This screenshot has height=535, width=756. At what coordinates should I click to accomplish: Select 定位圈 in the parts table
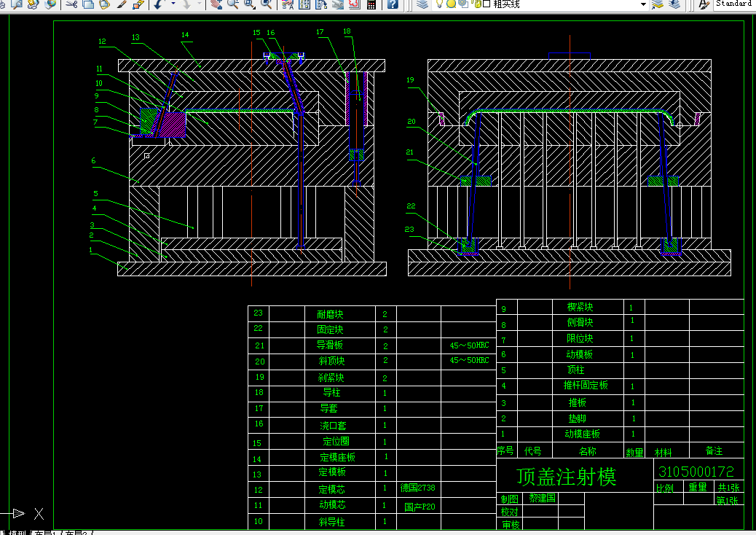(x=336, y=441)
